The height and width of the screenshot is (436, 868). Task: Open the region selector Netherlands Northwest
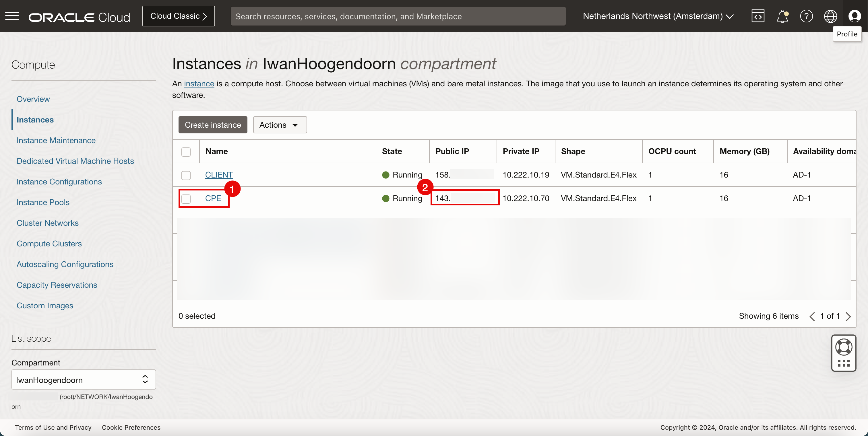tap(658, 16)
